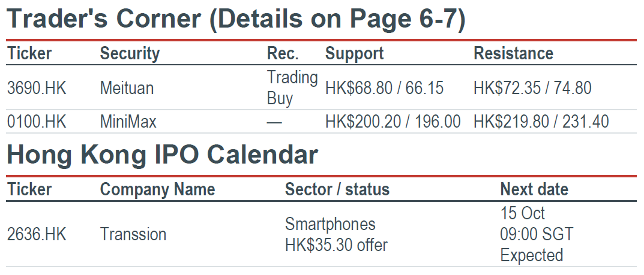This screenshot has height=275, width=644.
Task: Select the 0100.HK ticker cell
Action: (x=37, y=122)
